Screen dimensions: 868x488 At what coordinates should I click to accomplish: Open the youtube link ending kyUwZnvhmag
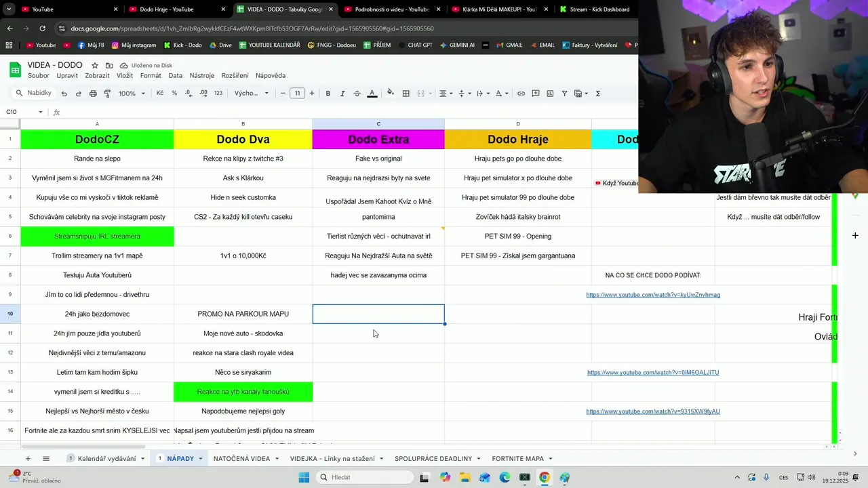click(653, 295)
